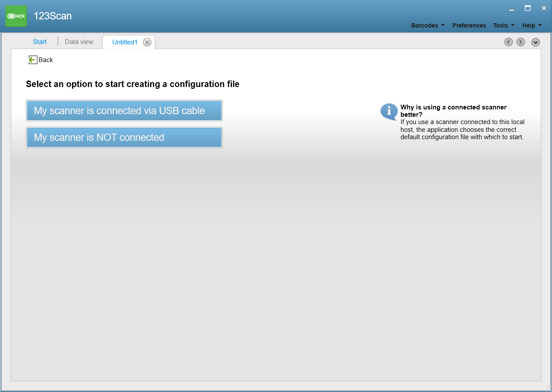Screen dimensions: 552x392
Task: Open Preferences
Action: [x=469, y=25]
